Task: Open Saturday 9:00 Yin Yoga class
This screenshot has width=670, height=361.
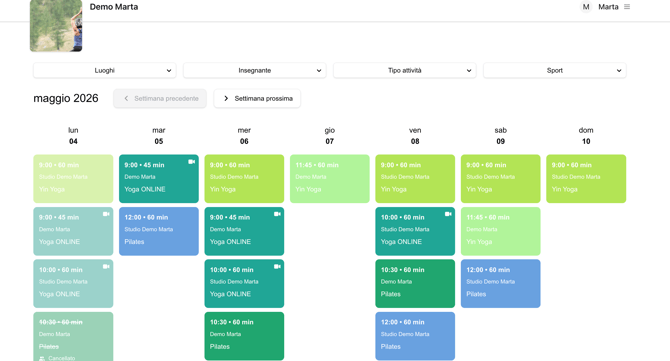Action: [500, 179]
